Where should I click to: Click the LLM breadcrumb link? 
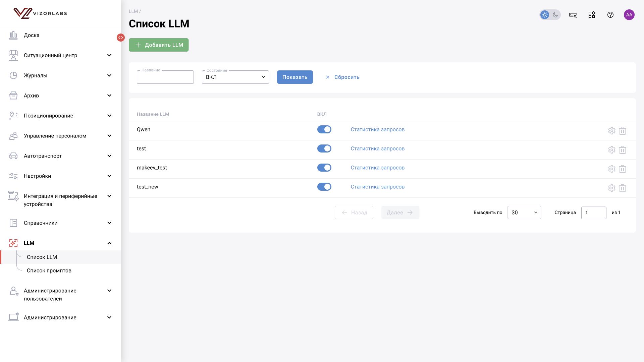[133, 11]
